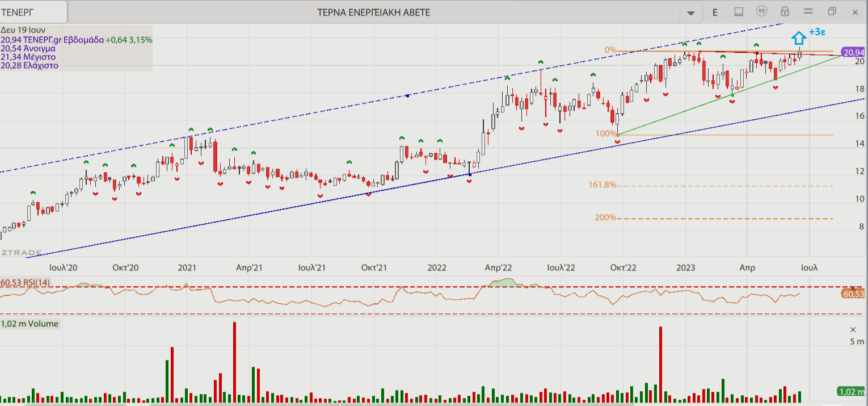This screenshot has width=868, height=406.
Task: Click the Απρ'21 time axis label
Action: point(249,268)
